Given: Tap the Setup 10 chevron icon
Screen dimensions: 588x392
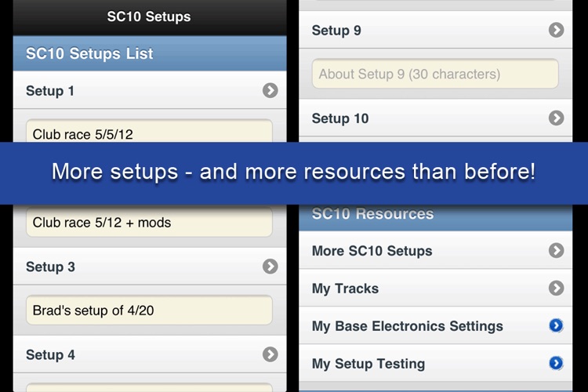Looking at the screenshot, I should 557,118.
